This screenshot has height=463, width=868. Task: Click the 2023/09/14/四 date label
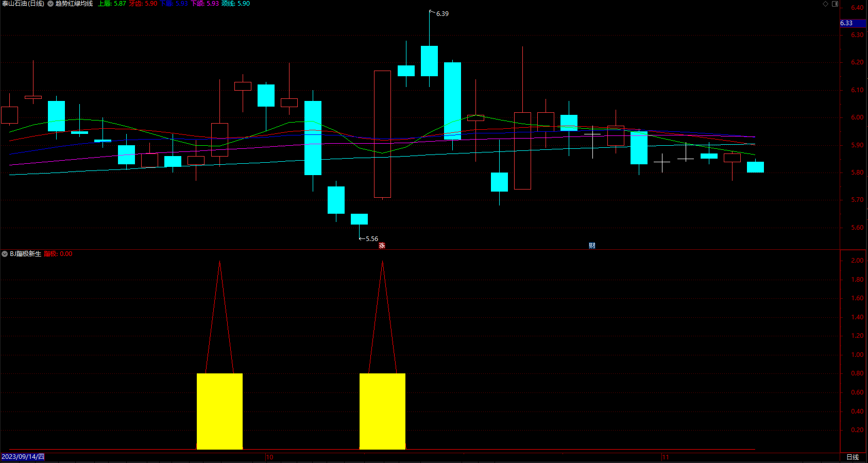click(x=23, y=457)
